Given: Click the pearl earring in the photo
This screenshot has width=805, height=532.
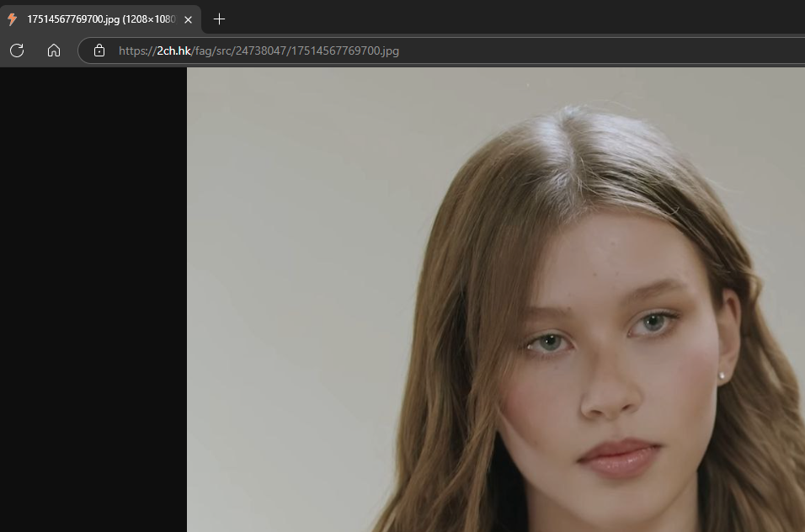Looking at the screenshot, I should [722, 376].
